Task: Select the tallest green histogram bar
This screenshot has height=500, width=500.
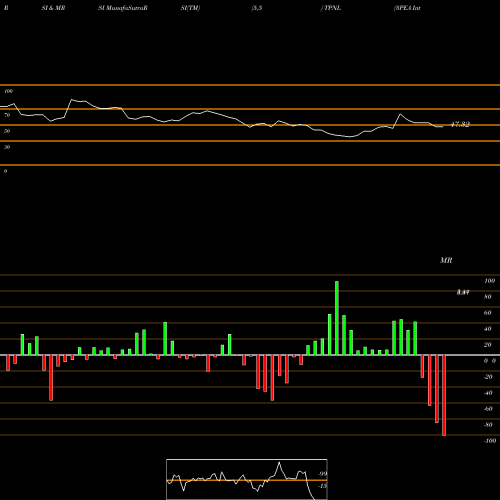Action: pos(337,318)
